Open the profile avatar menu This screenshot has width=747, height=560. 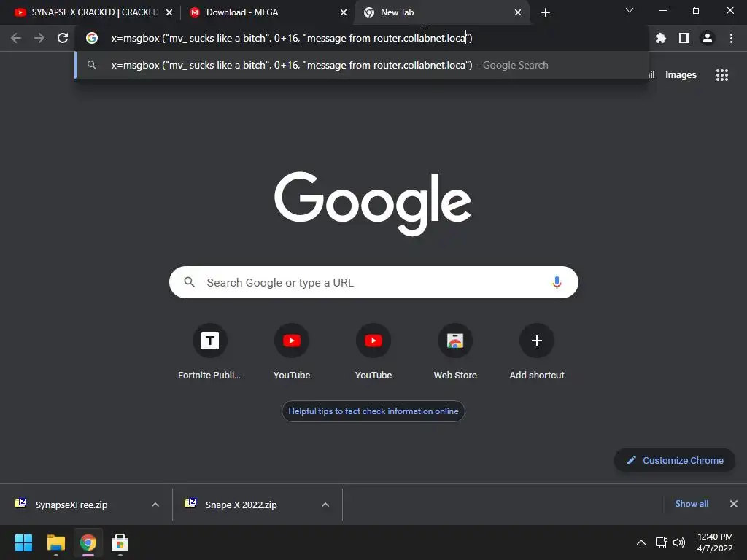tap(708, 38)
